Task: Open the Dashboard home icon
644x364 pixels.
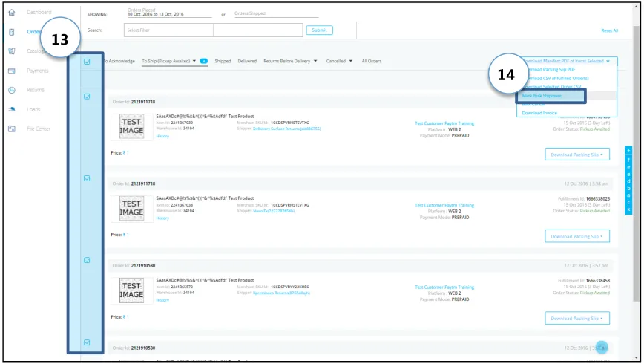Action: tap(12, 13)
